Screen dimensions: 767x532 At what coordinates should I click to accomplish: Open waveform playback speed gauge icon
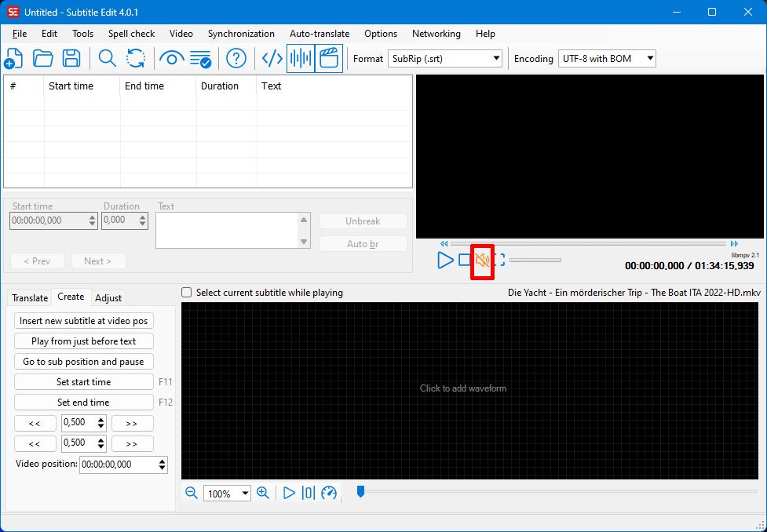point(329,493)
